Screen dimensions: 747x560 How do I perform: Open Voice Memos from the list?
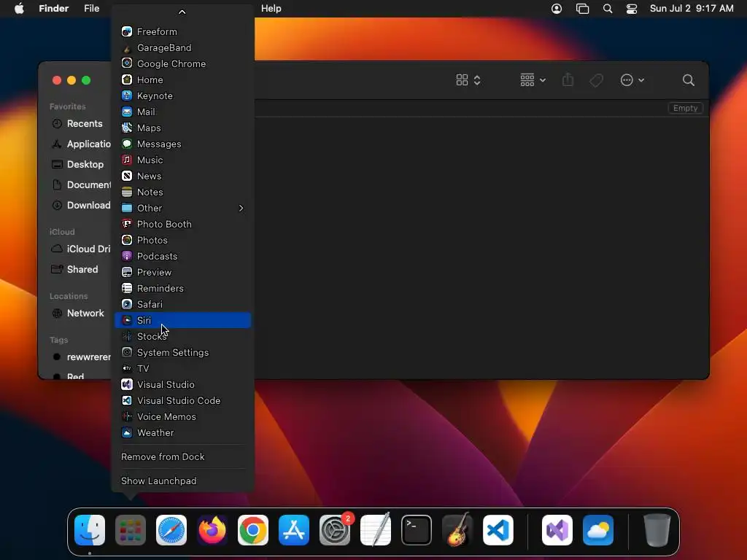click(x=183, y=416)
